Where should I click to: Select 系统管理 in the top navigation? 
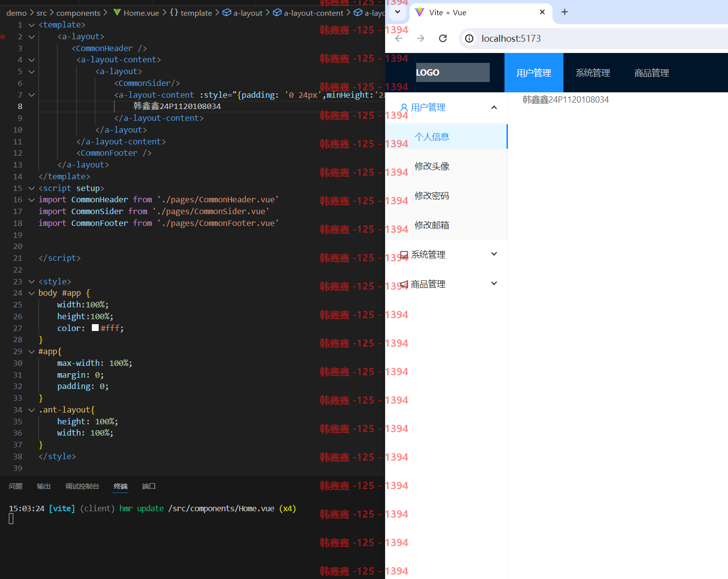pos(593,73)
